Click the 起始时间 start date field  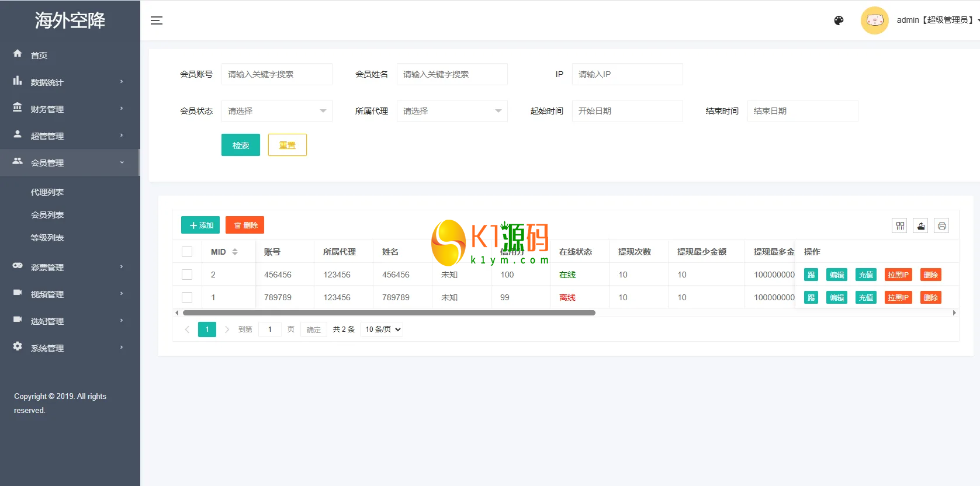(628, 111)
